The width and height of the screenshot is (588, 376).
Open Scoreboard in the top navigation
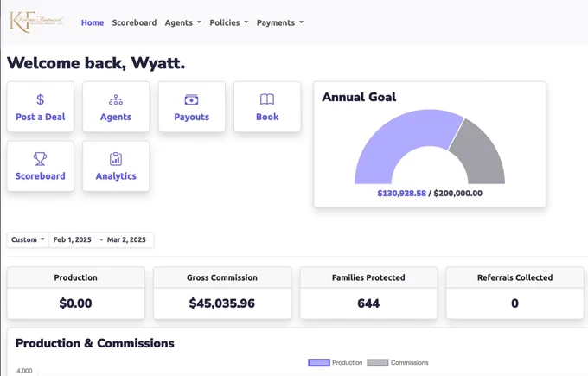[x=134, y=22]
